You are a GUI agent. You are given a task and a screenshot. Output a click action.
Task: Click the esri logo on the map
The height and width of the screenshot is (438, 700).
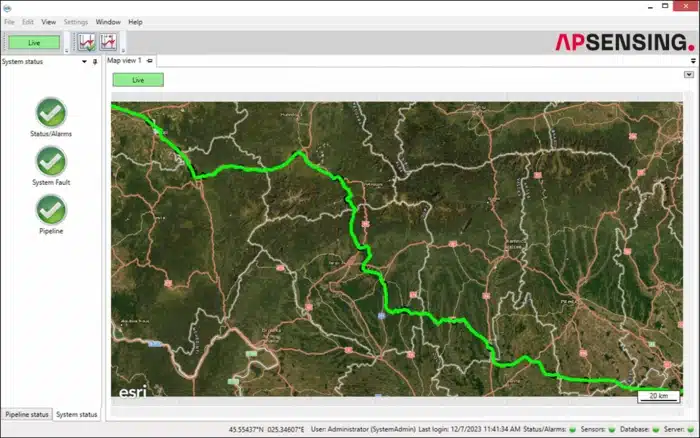pos(133,391)
